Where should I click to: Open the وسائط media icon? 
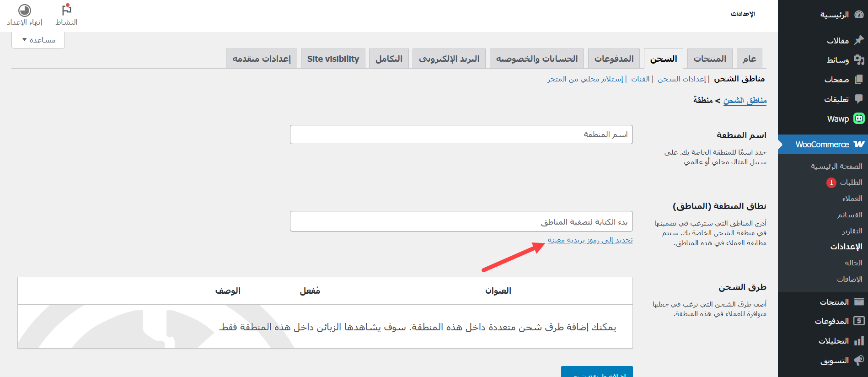859,60
